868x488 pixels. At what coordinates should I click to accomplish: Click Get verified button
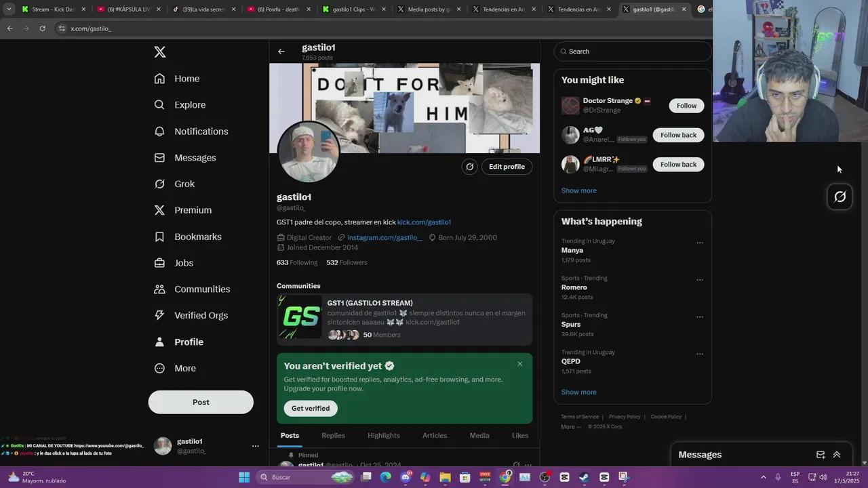click(311, 408)
